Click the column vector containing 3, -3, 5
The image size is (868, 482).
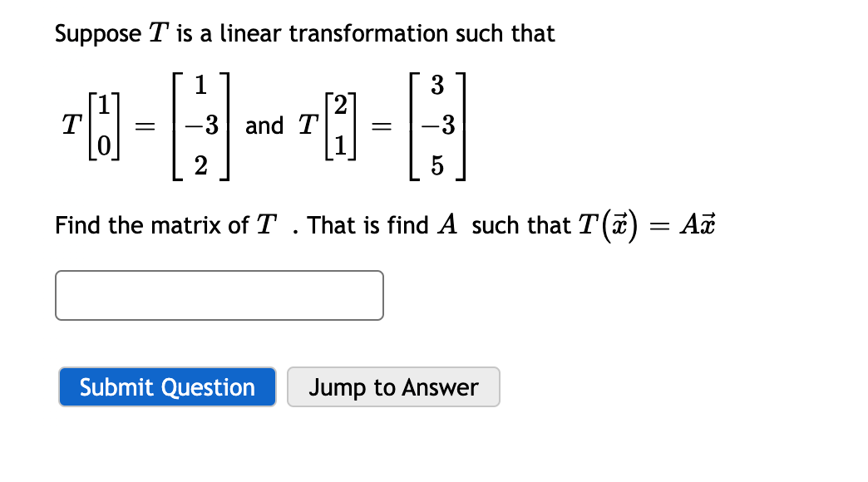coord(437,126)
